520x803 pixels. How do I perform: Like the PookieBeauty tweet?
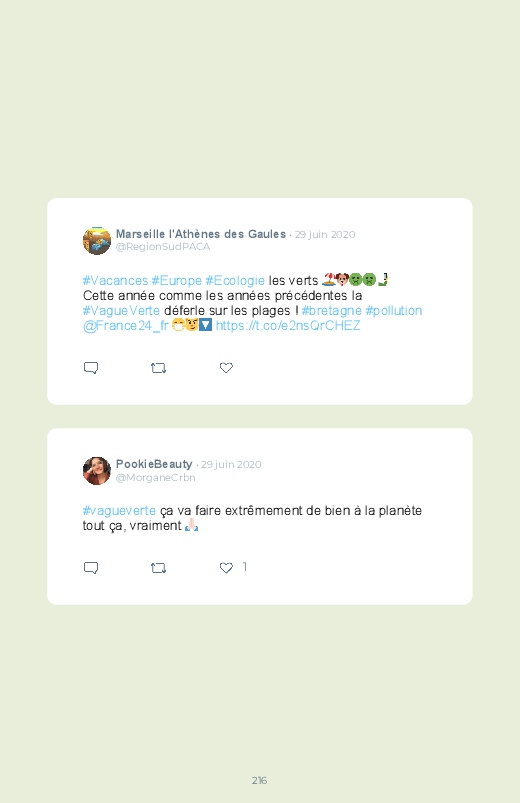click(226, 567)
